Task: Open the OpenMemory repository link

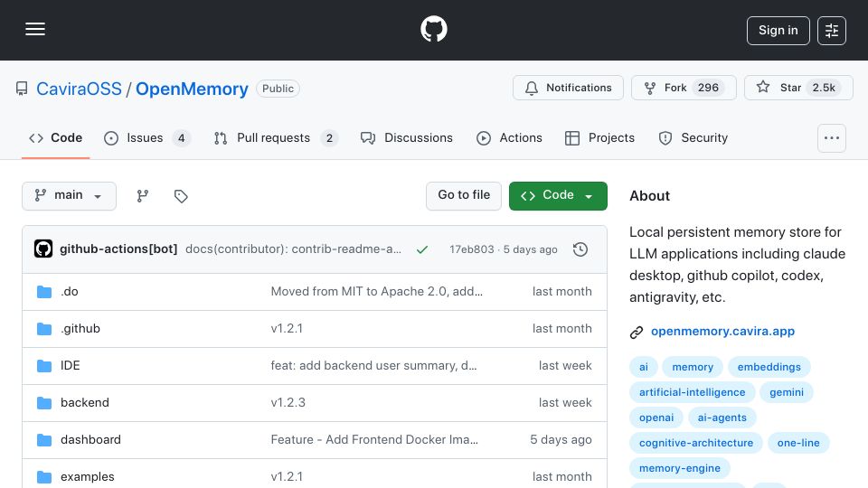Action: click(192, 89)
